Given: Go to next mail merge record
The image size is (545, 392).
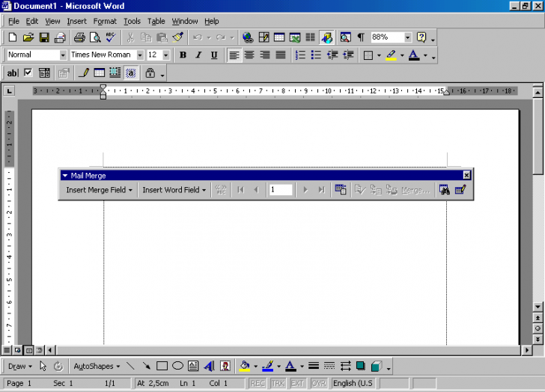Looking at the screenshot, I should [x=305, y=190].
